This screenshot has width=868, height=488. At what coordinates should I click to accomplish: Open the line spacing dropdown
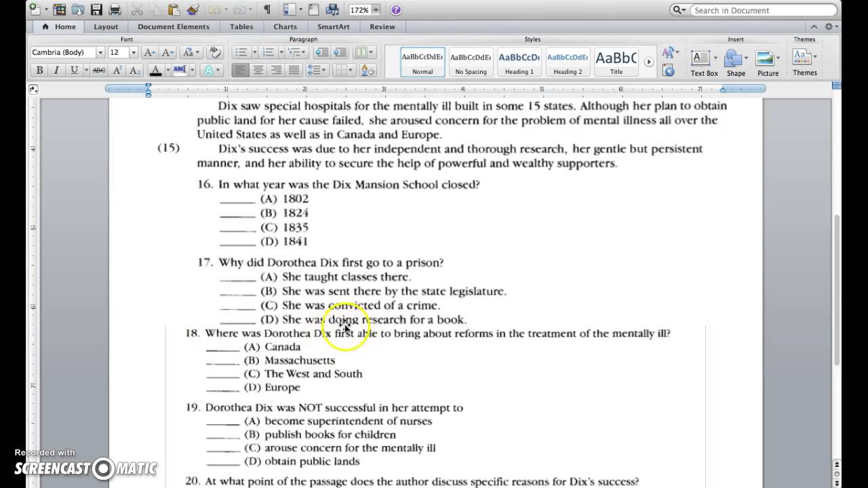coord(317,70)
